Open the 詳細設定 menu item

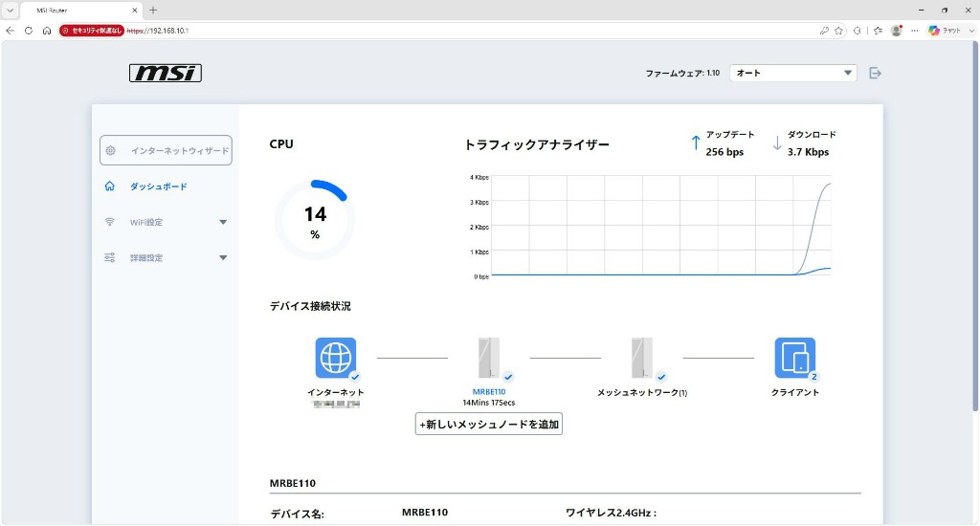point(146,257)
